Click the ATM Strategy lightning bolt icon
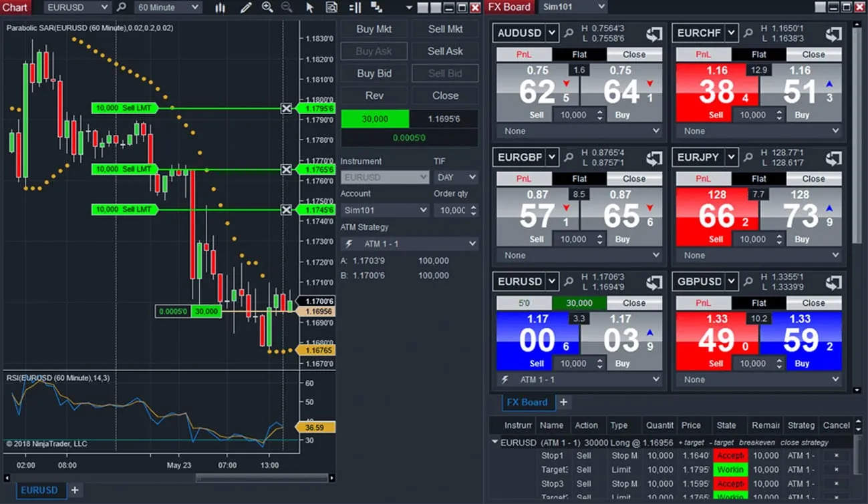Screen dimensions: 868x504 coord(350,244)
